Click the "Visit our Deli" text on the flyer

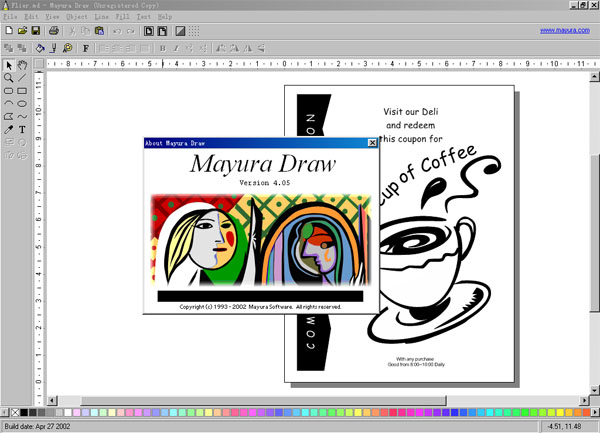411,112
